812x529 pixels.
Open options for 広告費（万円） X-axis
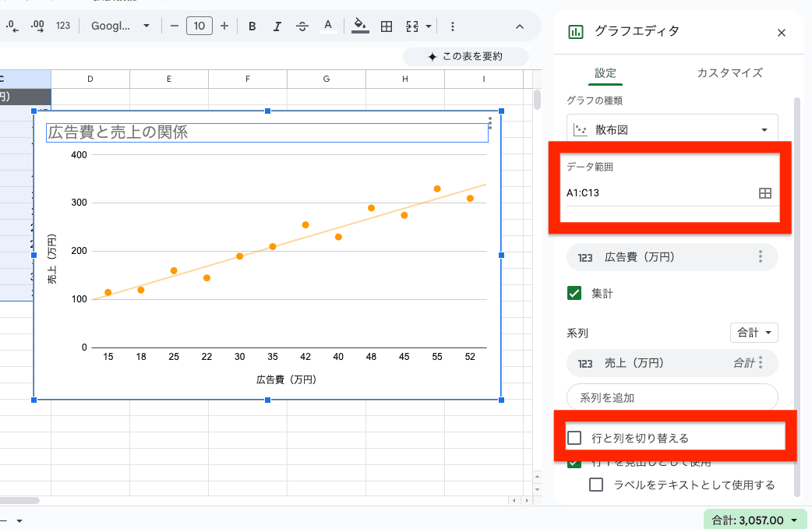click(x=760, y=257)
